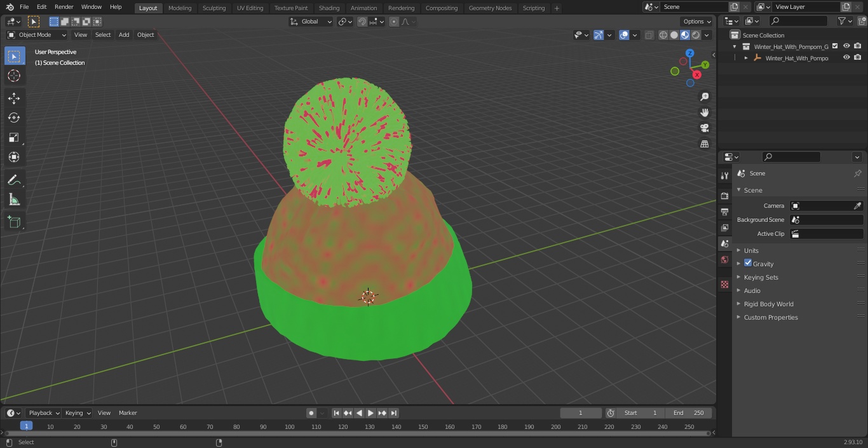Image resolution: width=868 pixels, height=448 pixels.
Task: Open the Output properties tab
Action: tap(724, 212)
